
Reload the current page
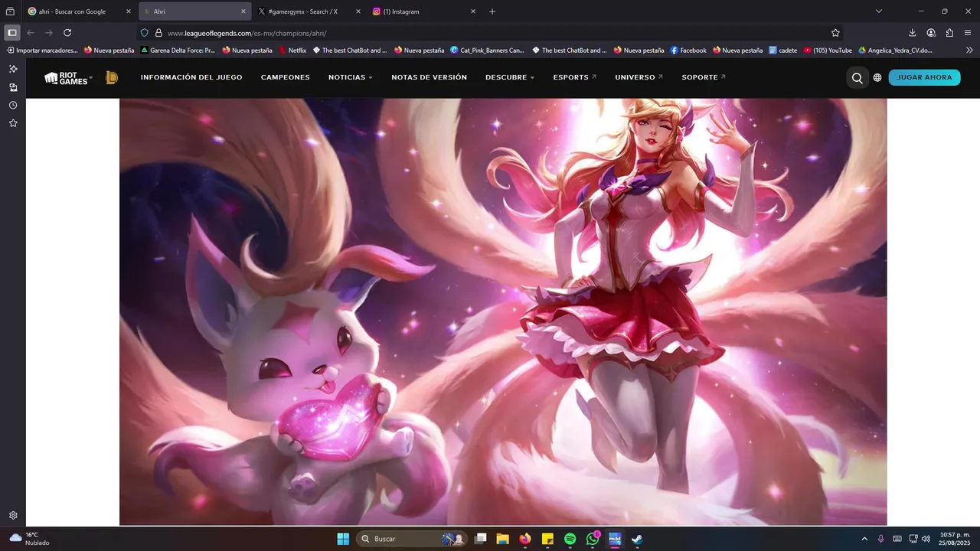[x=67, y=33]
